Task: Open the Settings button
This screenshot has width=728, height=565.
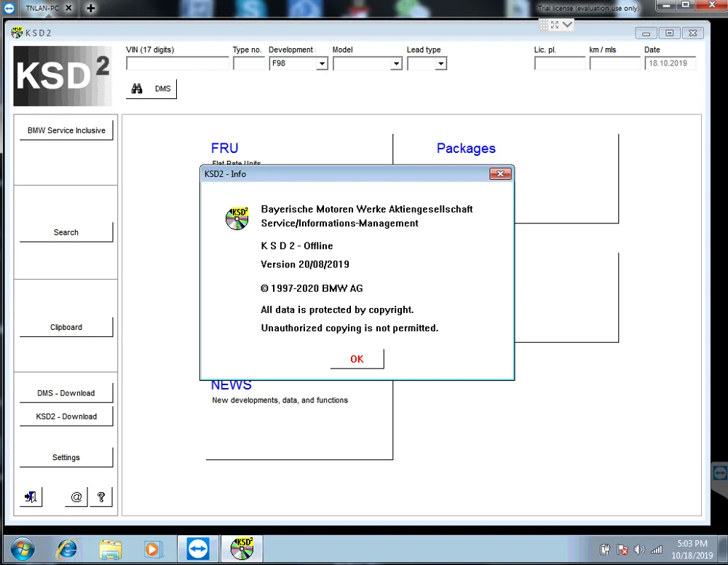Action: (x=66, y=457)
